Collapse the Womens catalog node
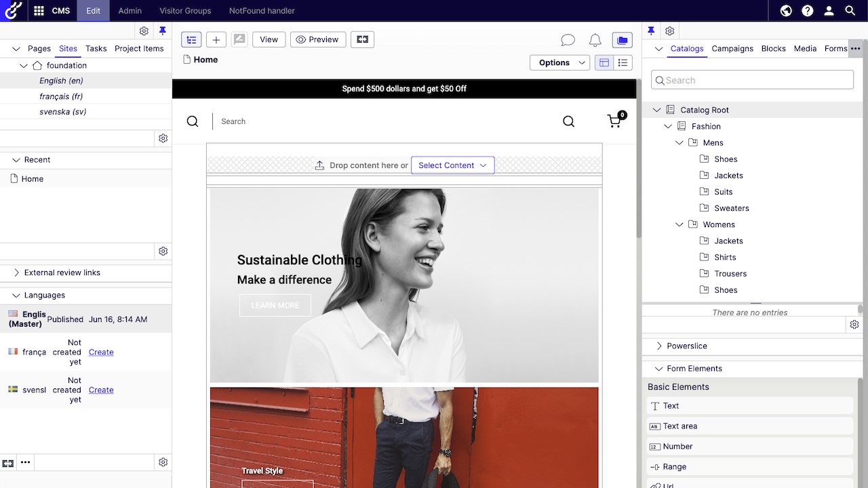Image resolution: width=868 pixels, height=488 pixels. click(679, 224)
